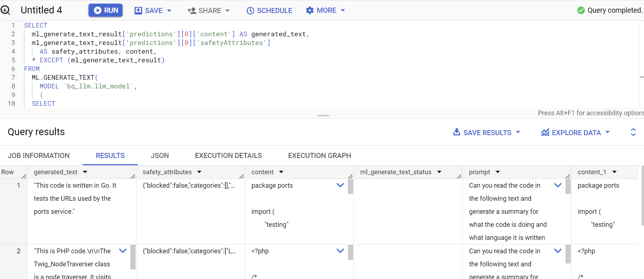Viewport: 644px width, 279px height.
Task: Open the safety_attributes column sort menu
Action: click(199, 172)
